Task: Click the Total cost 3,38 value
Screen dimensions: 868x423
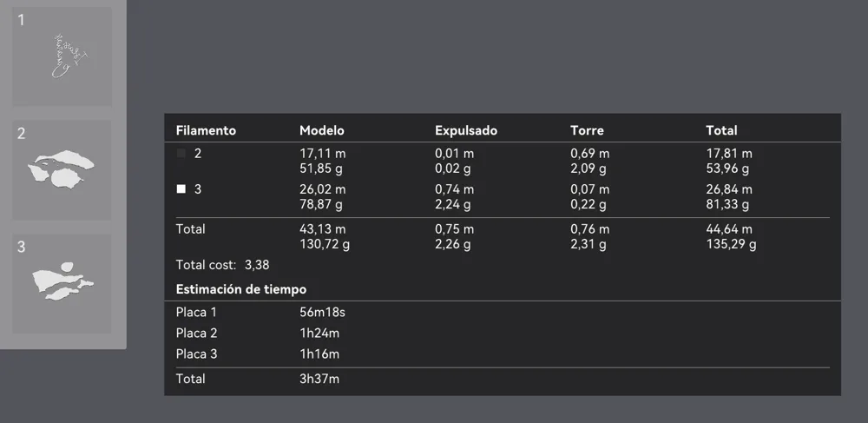Action: click(257, 265)
